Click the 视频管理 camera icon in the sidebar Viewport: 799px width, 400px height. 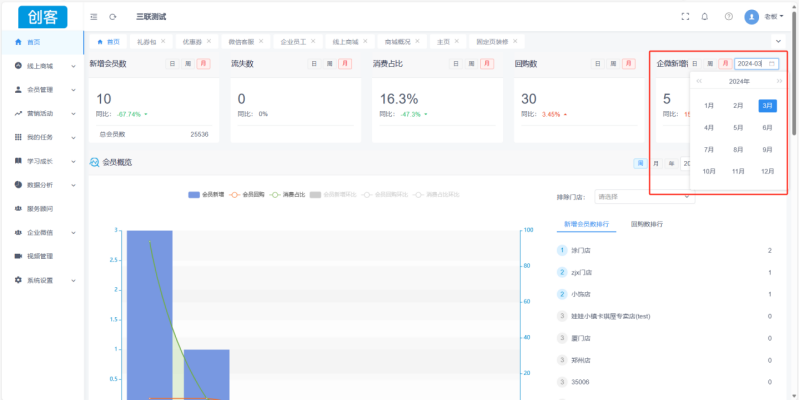click(18, 256)
